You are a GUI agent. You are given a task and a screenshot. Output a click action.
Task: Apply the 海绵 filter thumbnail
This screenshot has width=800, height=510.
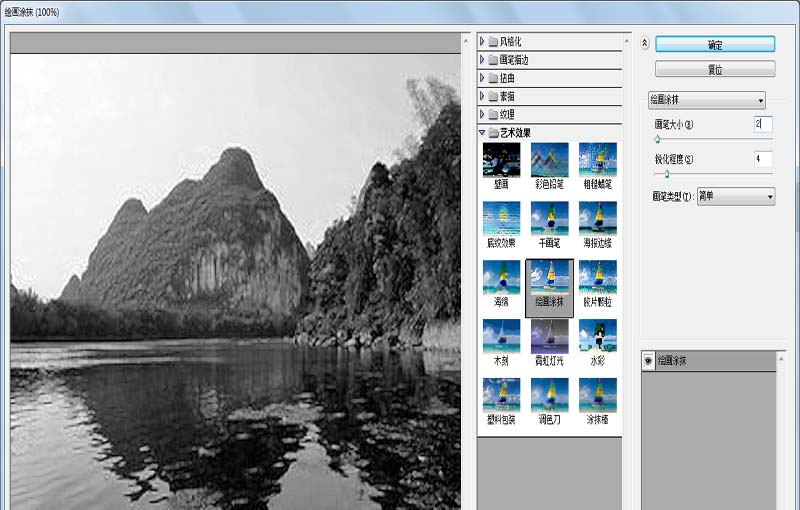pyautogui.click(x=502, y=278)
